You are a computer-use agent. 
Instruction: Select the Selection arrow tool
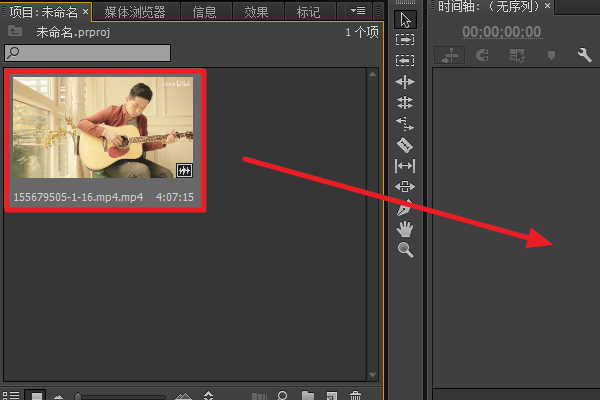(405, 20)
